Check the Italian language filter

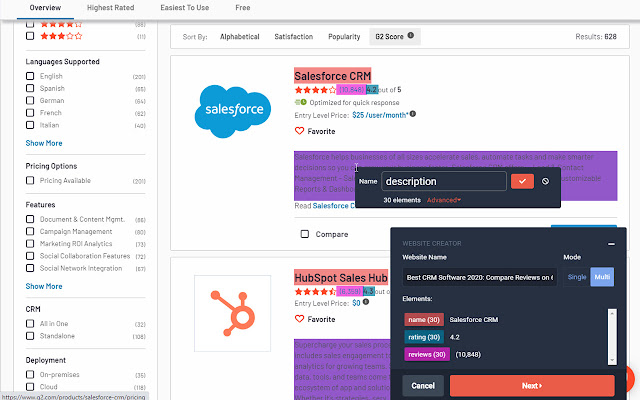tap(30, 125)
